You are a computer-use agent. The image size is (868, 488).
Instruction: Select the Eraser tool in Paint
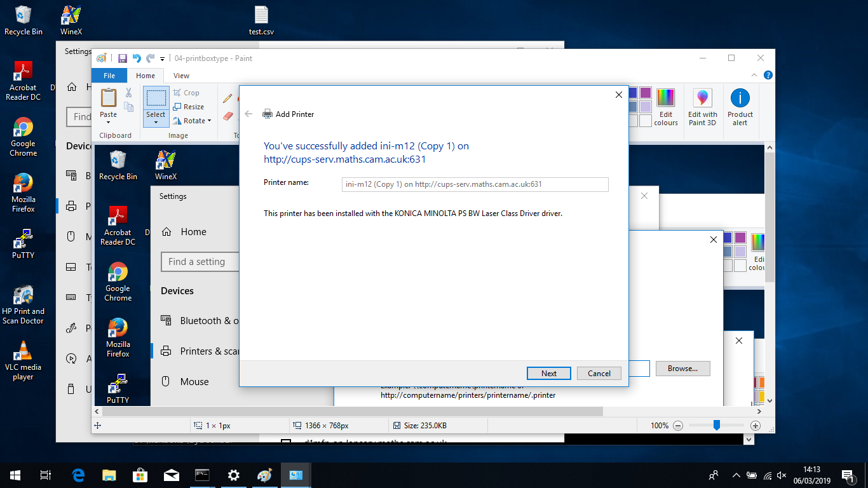coord(228,116)
